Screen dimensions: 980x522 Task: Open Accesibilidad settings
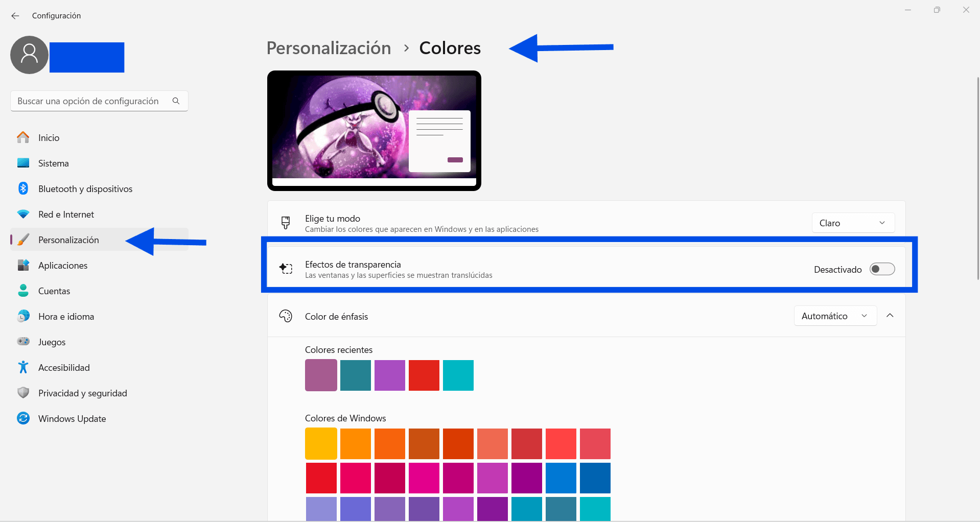[x=99, y=367]
